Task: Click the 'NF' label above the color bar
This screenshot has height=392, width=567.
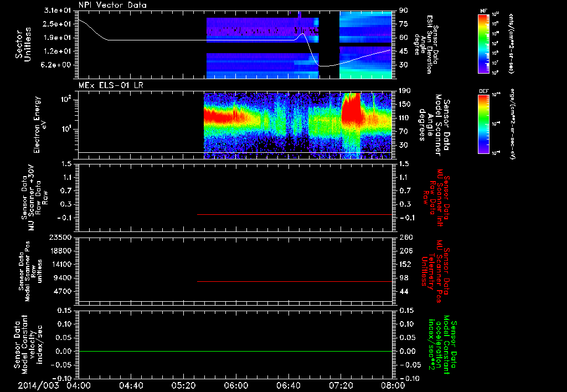Action: [x=483, y=11]
